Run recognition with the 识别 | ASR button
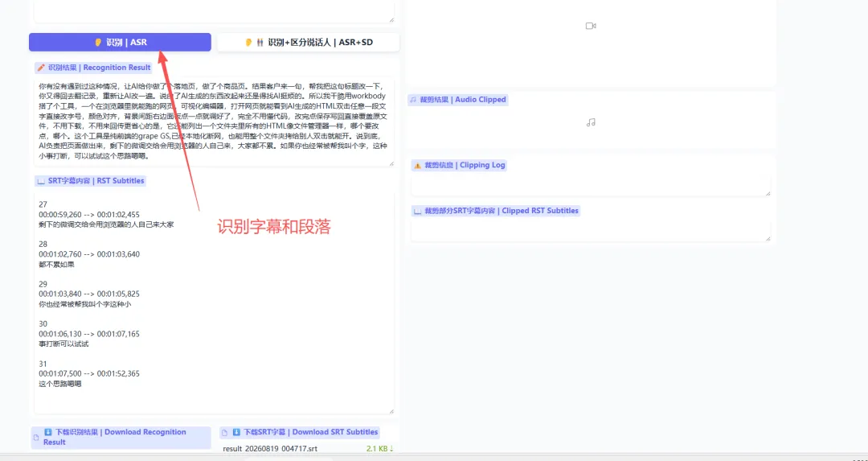868x461 pixels. click(120, 42)
